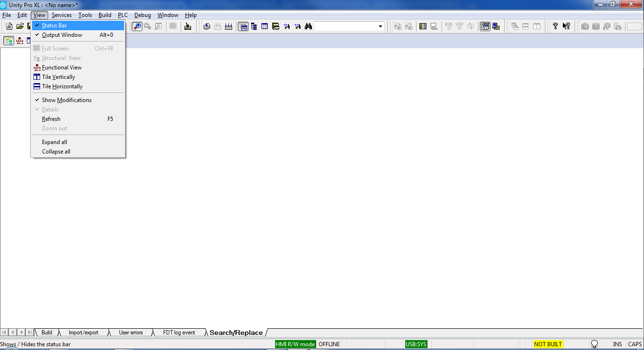This screenshot has height=350, width=644.
Task: Click the New project icon
Action: (x=9, y=26)
